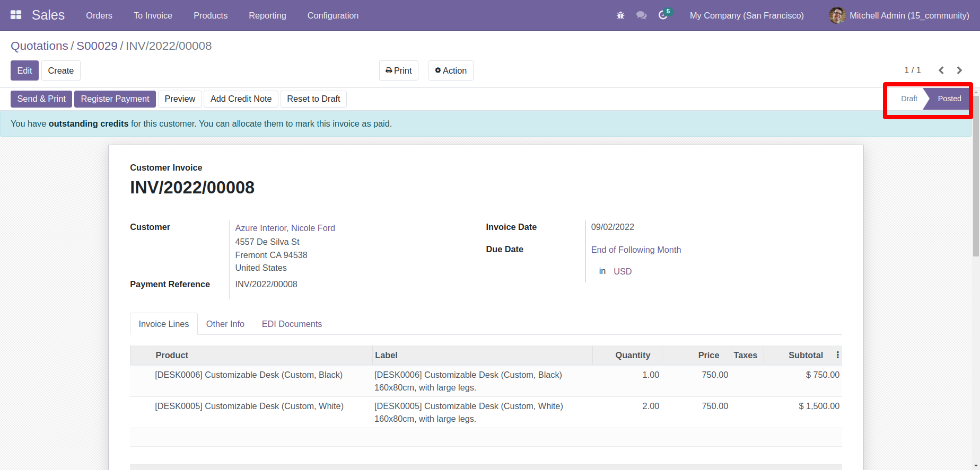Open the activities clock icon with badge 5
Image resolution: width=980 pixels, height=470 pixels.
pyautogui.click(x=664, y=14)
